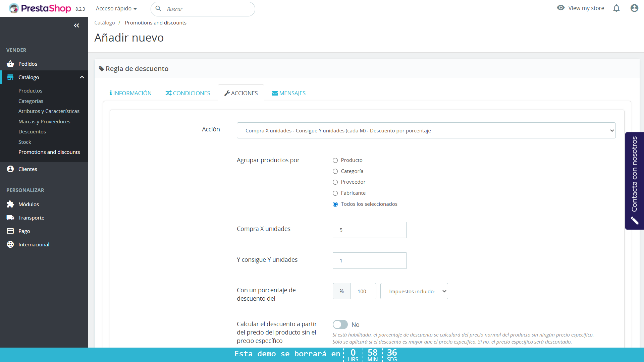This screenshot has height=362, width=644.
Task: Click the Clientes person icon
Action: [10, 169]
